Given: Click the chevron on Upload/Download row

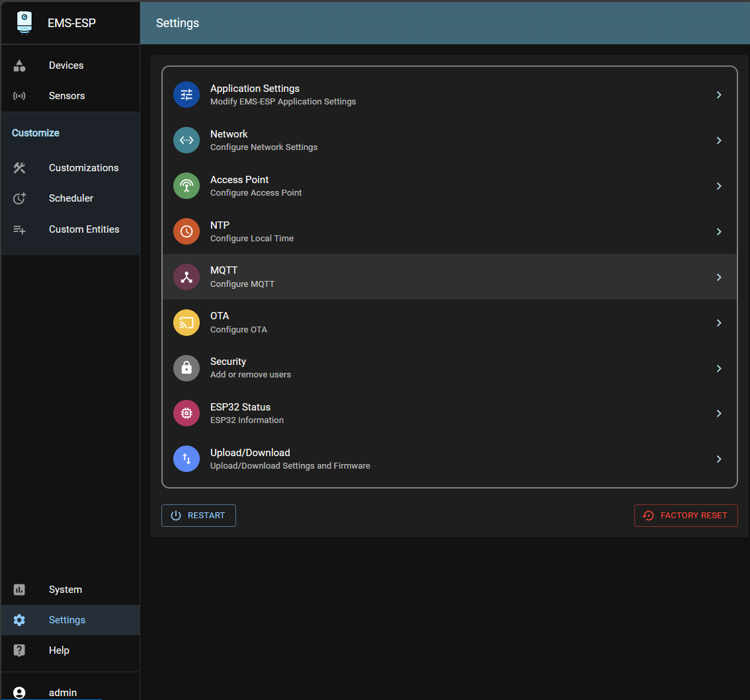Looking at the screenshot, I should click(x=719, y=459).
